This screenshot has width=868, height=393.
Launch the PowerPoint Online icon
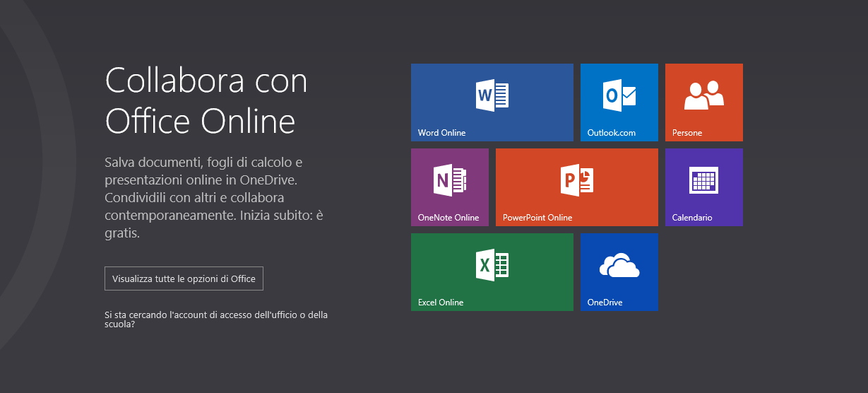click(577, 180)
